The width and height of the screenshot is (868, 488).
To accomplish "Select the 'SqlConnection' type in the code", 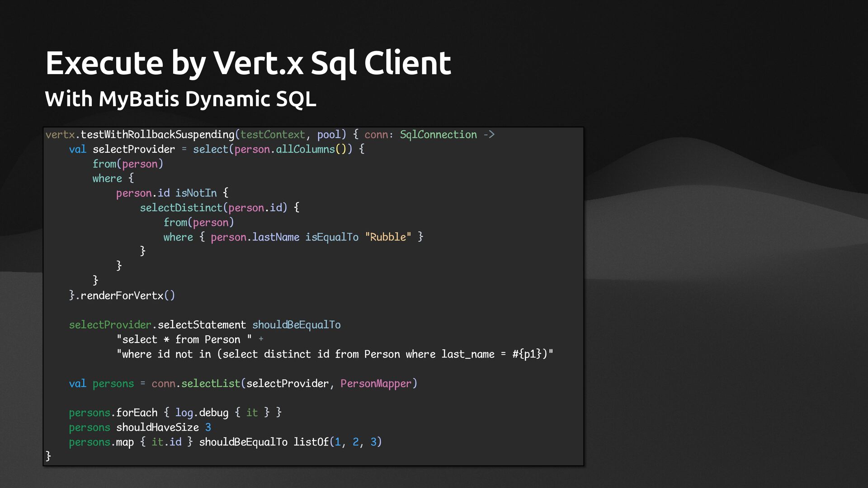I will (438, 135).
